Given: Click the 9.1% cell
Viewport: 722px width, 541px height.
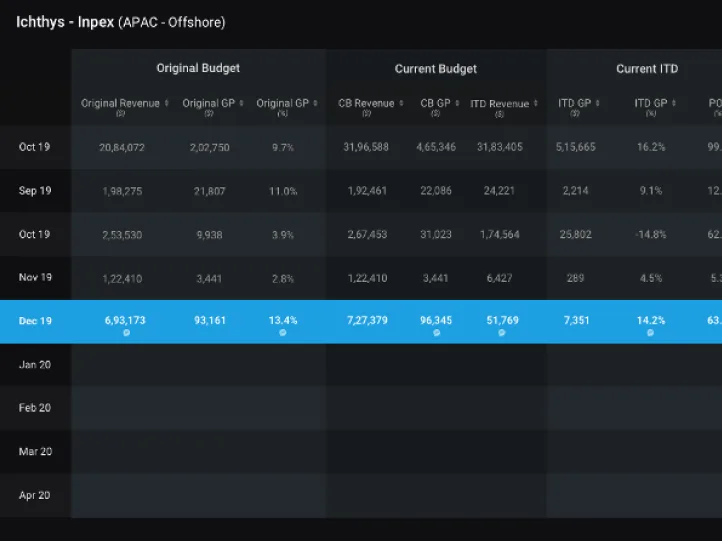Looking at the screenshot, I should point(651,191).
